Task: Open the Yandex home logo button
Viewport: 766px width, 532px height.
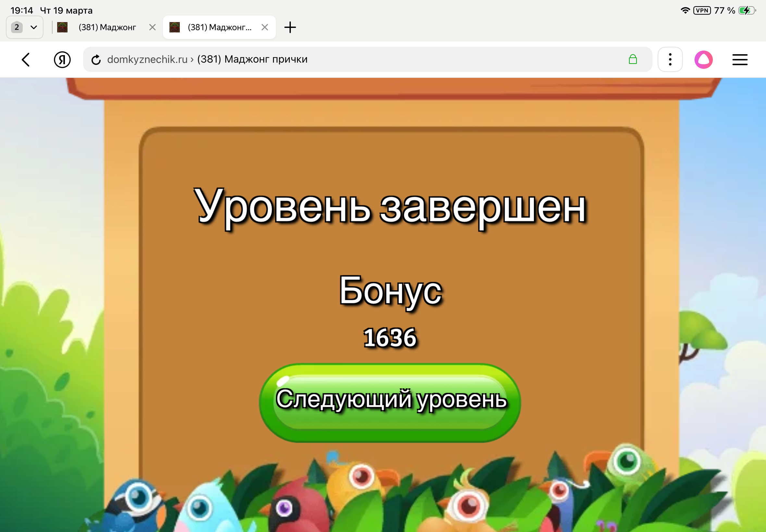Action: click(62, 60)
